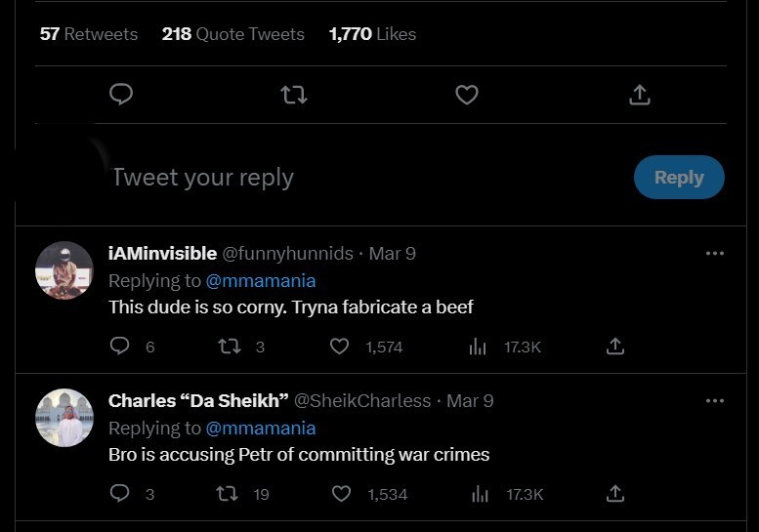Open more options for Charles's reply

pyautogui.click(x=715, y=401)
